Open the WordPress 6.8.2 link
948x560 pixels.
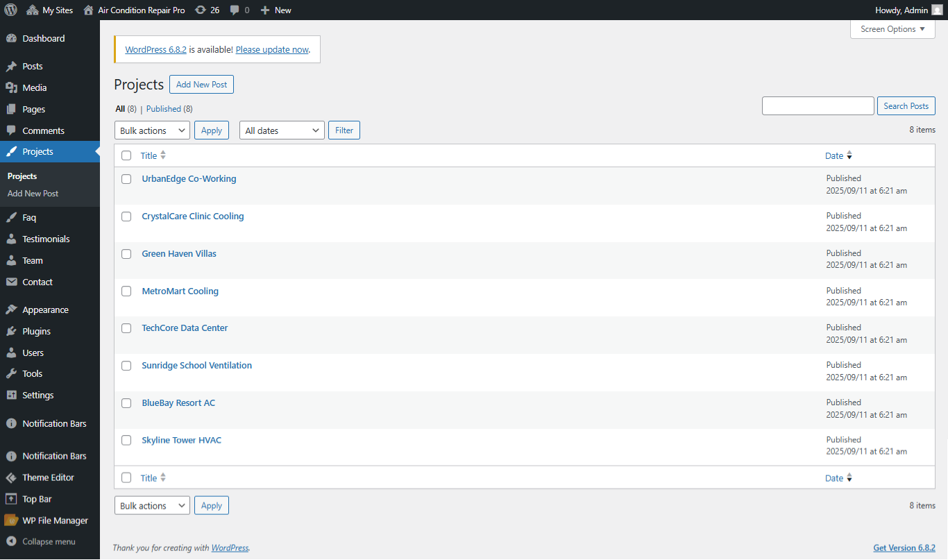155,49
